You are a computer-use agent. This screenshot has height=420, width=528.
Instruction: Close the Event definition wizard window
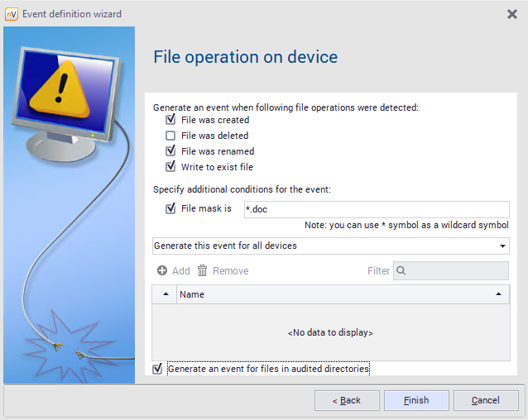click(x=511, y=13)
